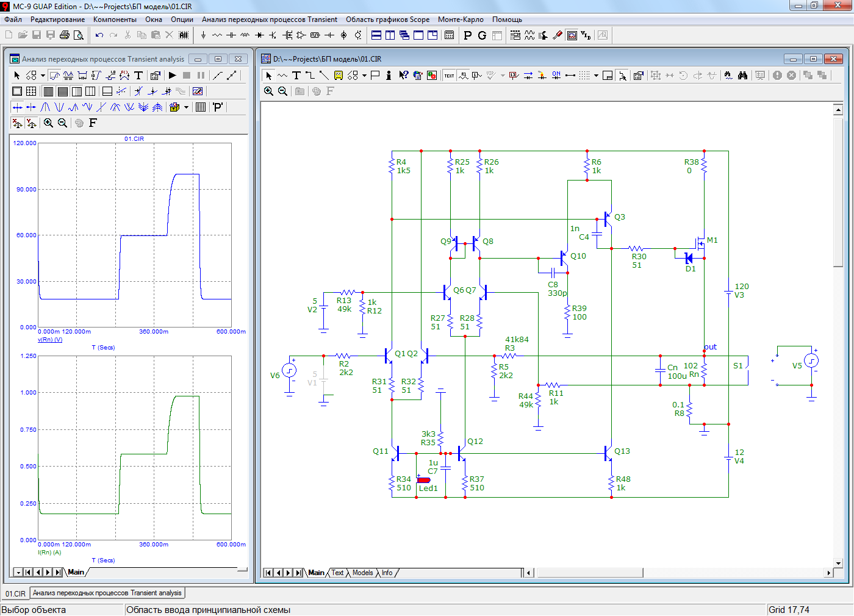
Task: Choose the wire drawing tool in schematic toolbar
Action: point(310,76)
